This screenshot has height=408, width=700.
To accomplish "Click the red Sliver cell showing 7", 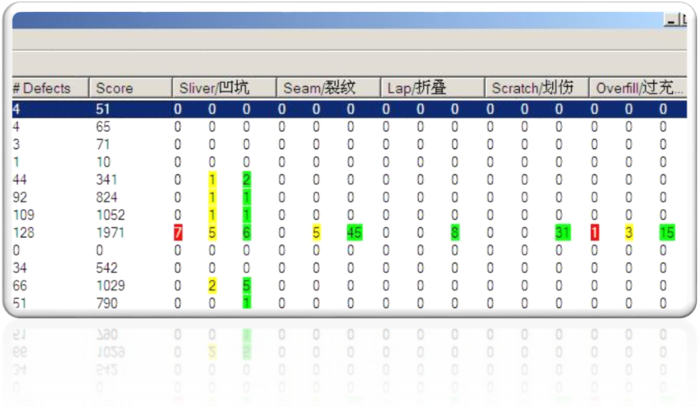I will point(178,233).
